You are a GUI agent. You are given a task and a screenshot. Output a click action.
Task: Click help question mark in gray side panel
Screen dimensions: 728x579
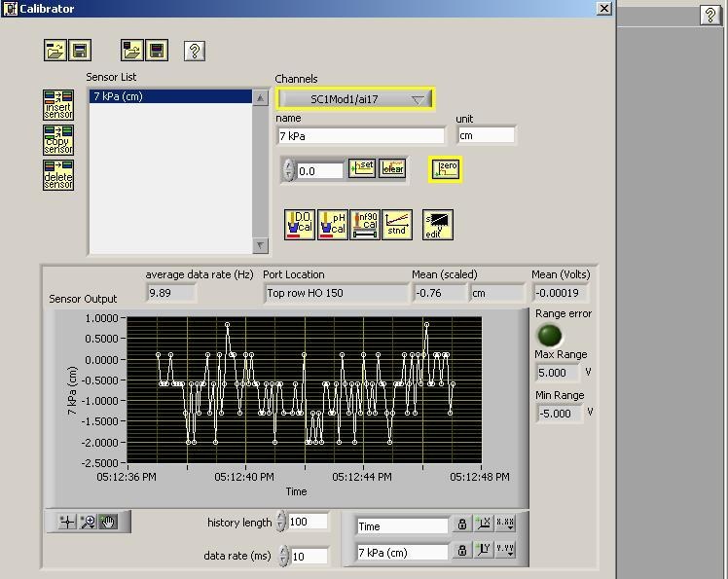pyautogui.click(x=710, y=16)
